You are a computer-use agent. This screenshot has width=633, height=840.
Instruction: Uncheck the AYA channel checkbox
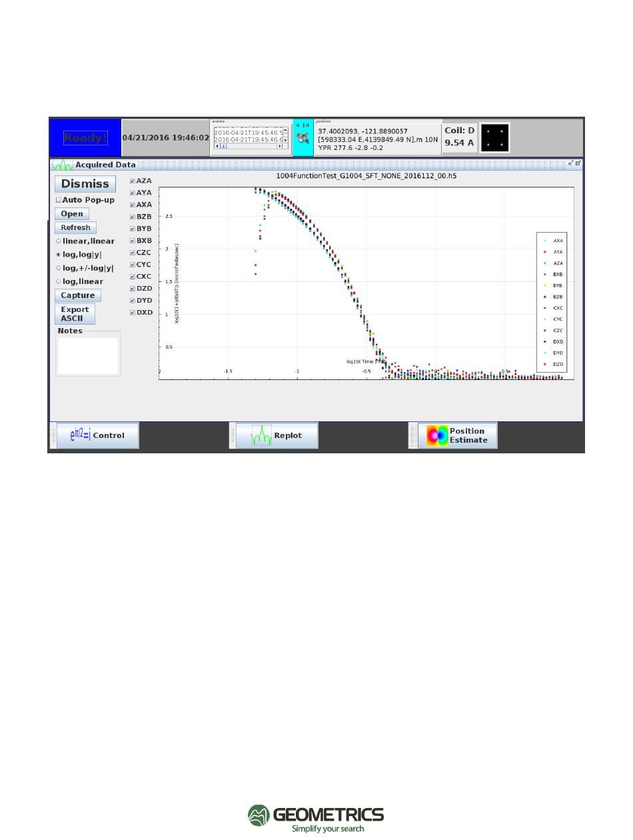pyautogui.click(x=133, y=193)
